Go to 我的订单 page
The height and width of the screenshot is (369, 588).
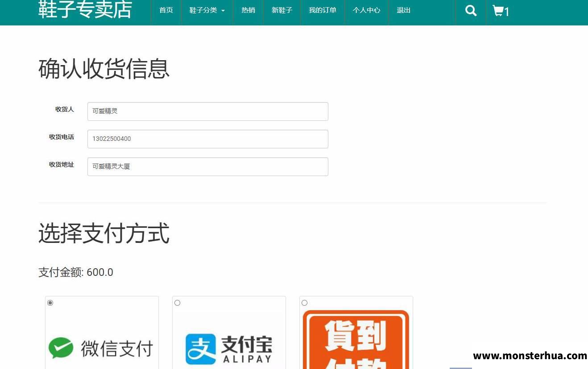[323, 10]
